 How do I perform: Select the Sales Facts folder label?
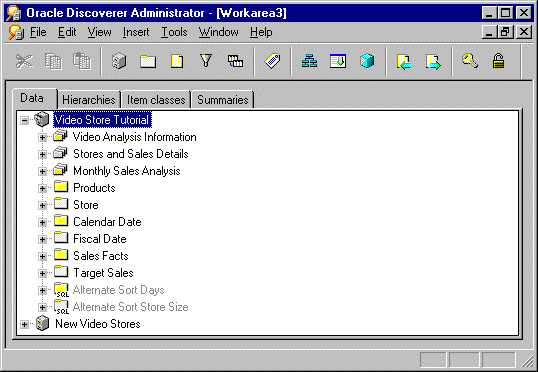coord(101,256)
